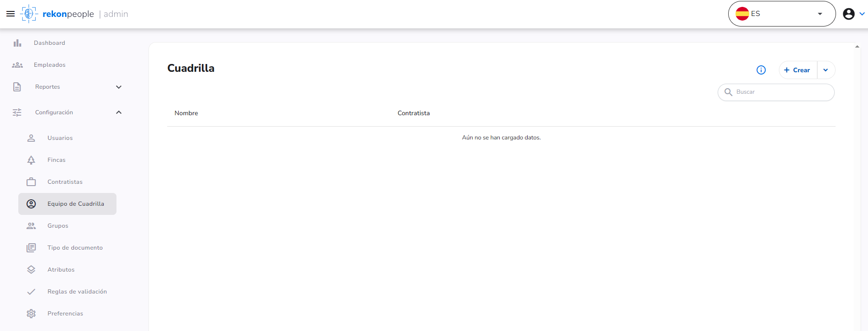Click the search magnifier icon
The image size is (868, 331).
[x=729, y=92]
